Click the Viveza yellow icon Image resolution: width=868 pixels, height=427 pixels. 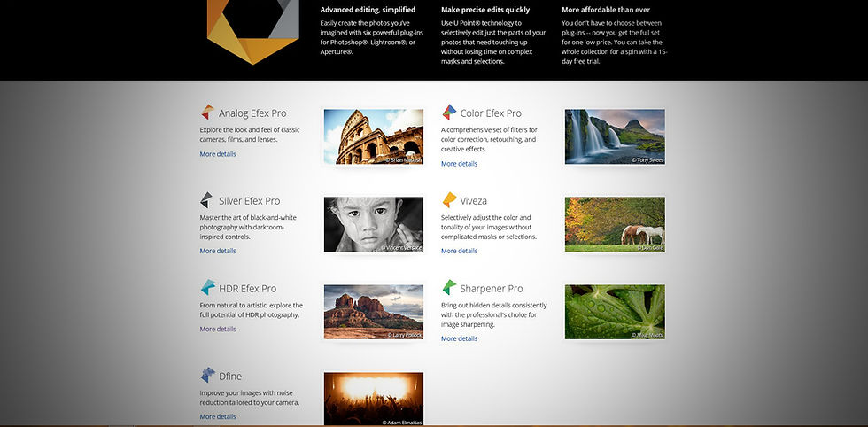[450, 200]
